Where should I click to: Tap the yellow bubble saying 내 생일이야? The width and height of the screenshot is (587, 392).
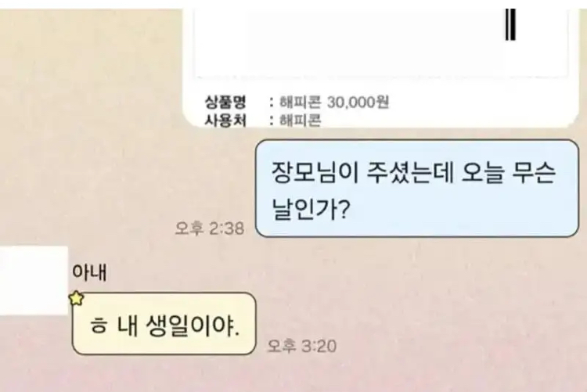pos(164,324)
